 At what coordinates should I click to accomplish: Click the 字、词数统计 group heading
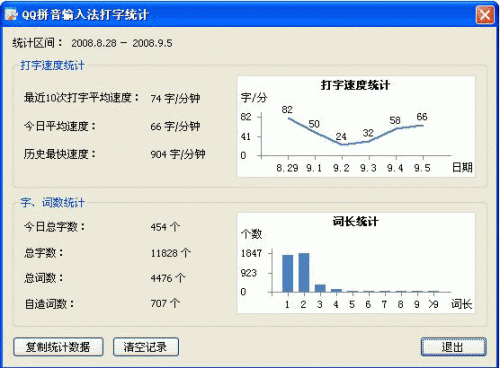(52, 203)
